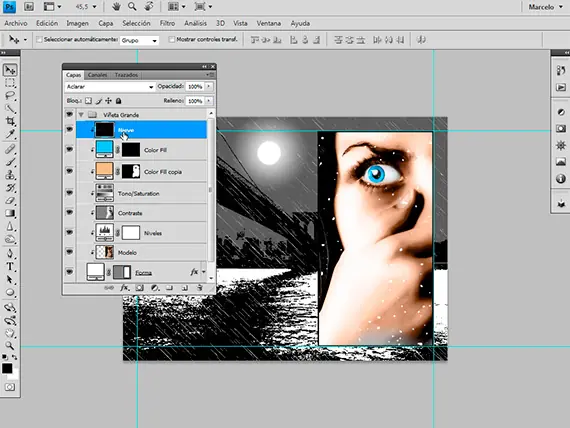Select the Gradient tool

[x=10, y=213]
